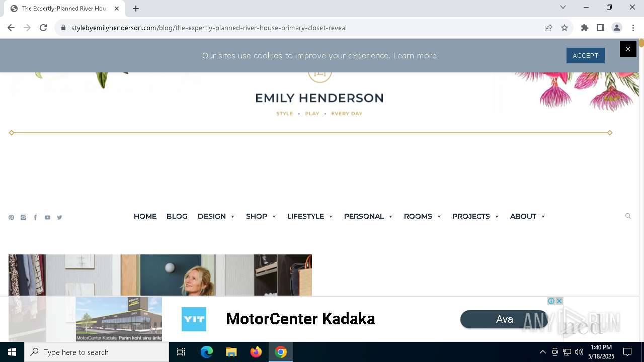Click the YIT logo in the ad
Screen dimensions: 644x362
(194, 319)
